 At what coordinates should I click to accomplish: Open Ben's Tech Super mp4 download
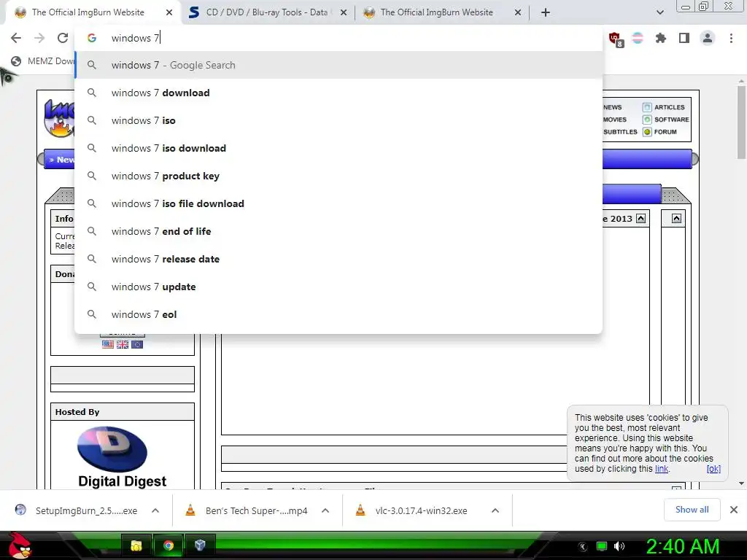(x=247, y=510)
